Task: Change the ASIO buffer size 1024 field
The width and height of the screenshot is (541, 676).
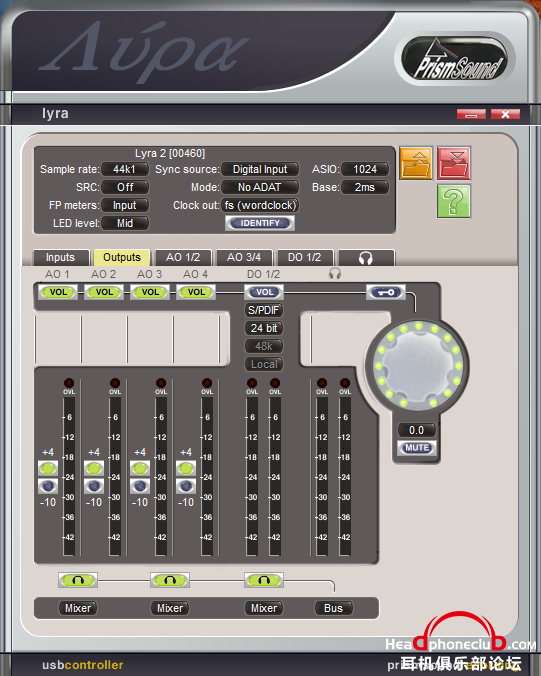Action: pos(365,169)
